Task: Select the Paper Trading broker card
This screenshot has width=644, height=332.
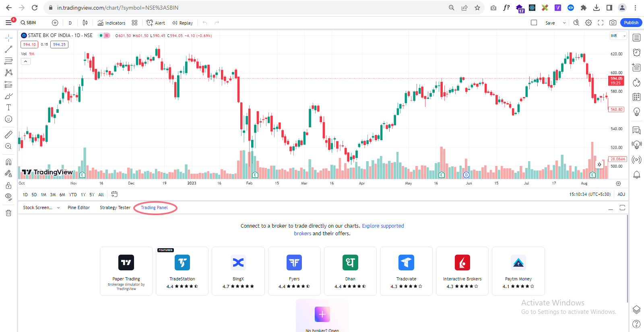Action: coord(126,271)
